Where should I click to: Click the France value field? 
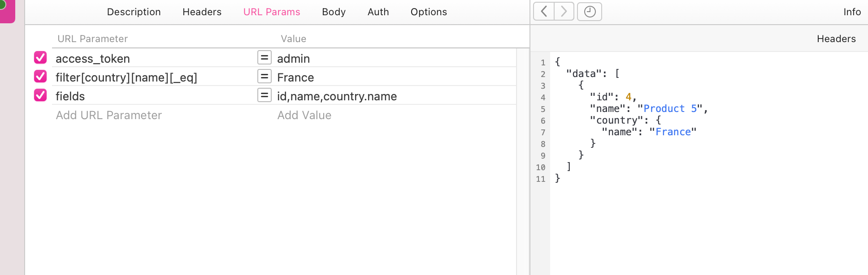pos(395,77)
